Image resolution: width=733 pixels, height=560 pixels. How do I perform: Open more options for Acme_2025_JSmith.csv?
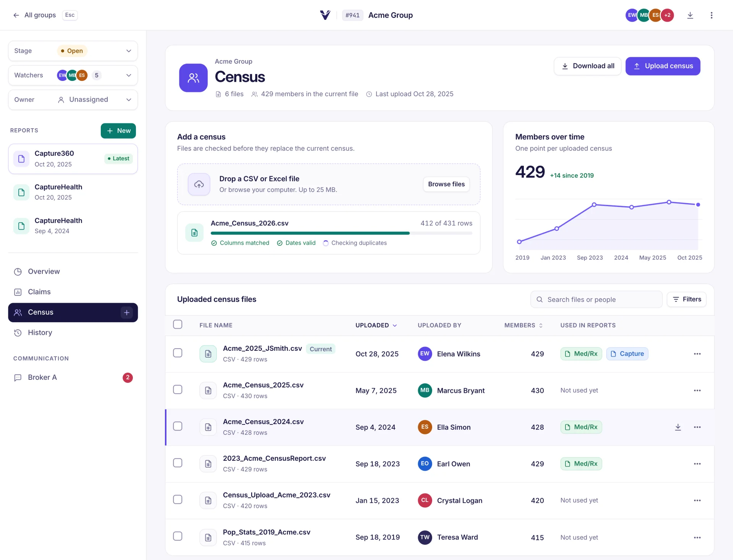click(x=697, y=354)
